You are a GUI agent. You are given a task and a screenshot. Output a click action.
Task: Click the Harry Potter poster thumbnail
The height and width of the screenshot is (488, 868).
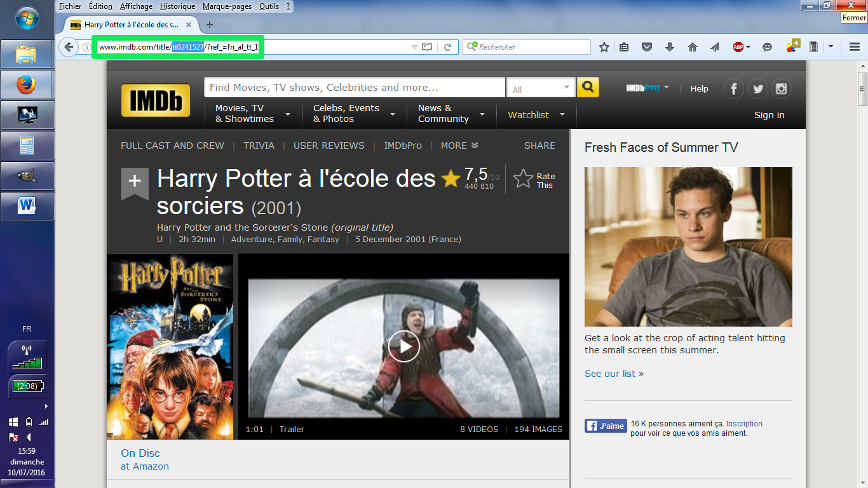(x=170, y=347)
